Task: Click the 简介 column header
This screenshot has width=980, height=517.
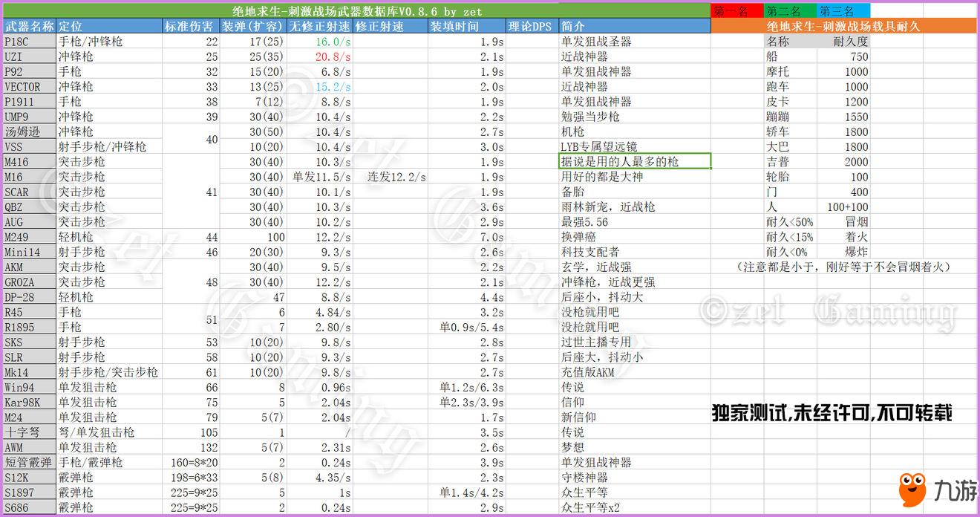Action: [635, 26]
